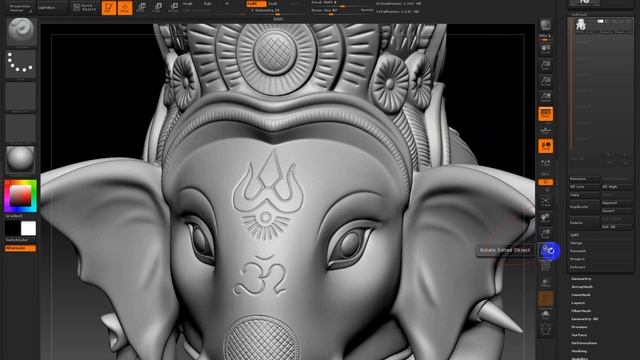Click the Zoom3D edited object icon
Viewport: 640px width, 360px height.
click(545, 234)
